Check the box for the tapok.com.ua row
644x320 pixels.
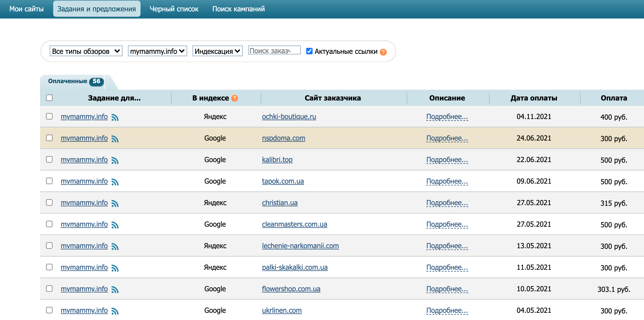point(49,181)
